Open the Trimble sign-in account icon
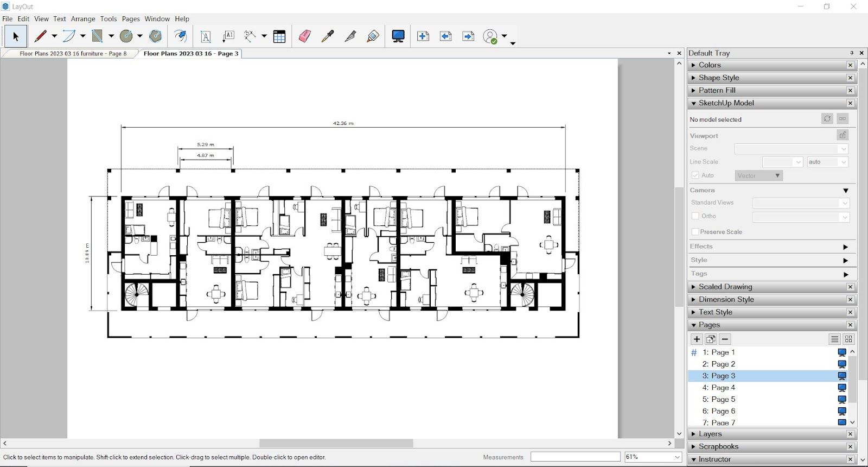Screen dimensions: 868x467 click(490, 36)
